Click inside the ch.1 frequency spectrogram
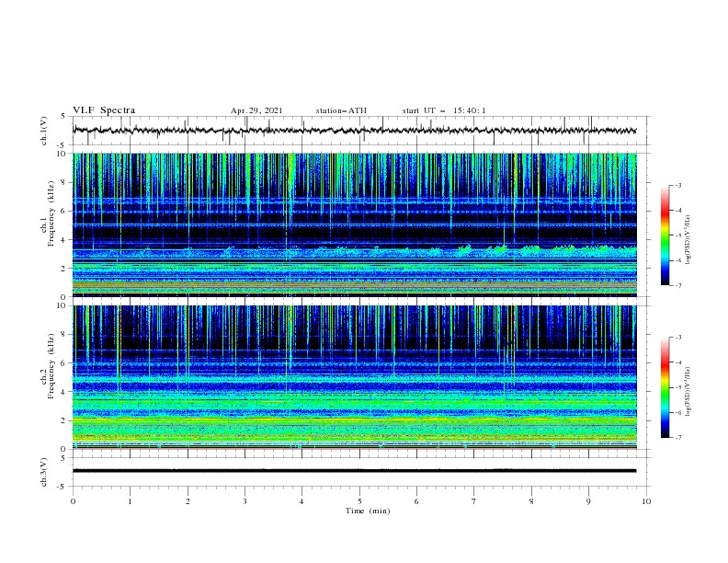The height and width of the screenshot is (563, 728). pos(355,224)
